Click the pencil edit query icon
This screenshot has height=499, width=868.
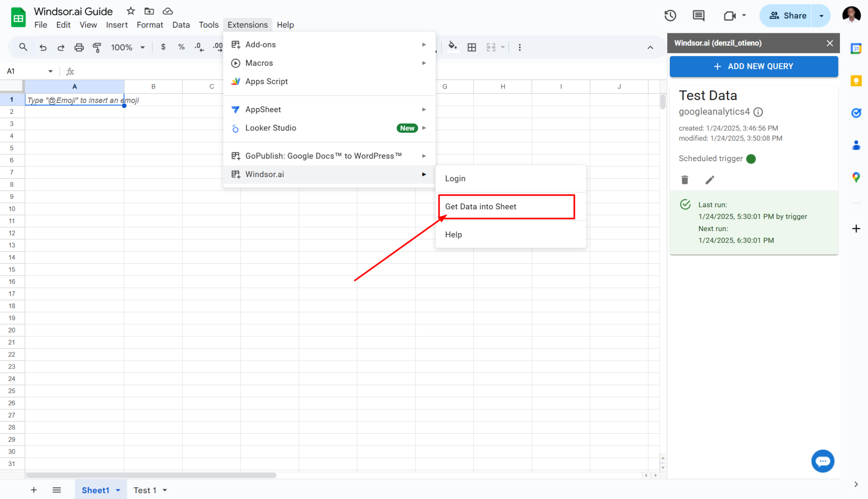[710, 180]
